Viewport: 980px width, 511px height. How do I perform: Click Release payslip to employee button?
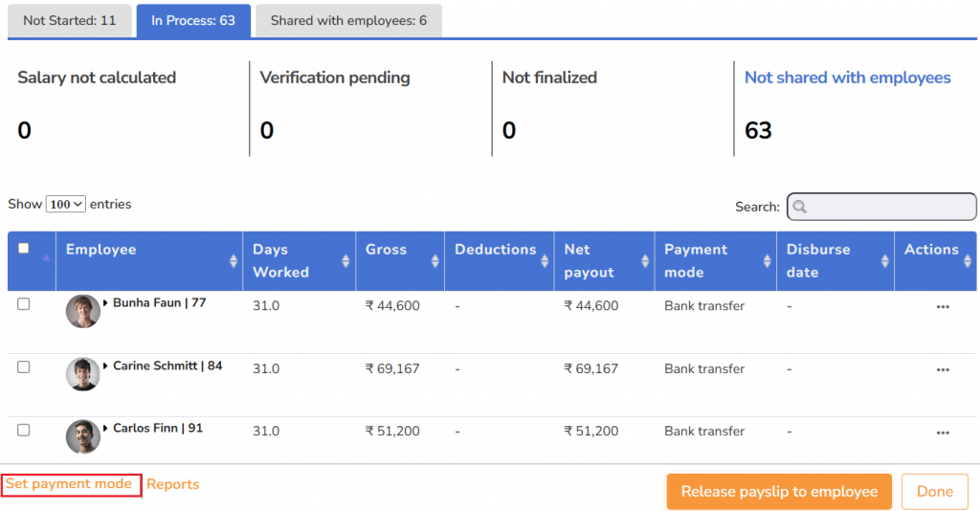[779, 492]
